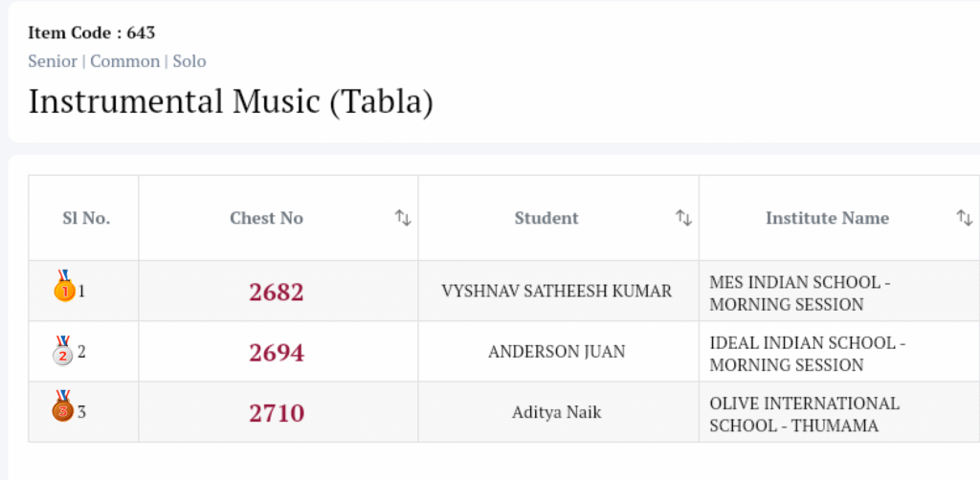980x480 pixels.
Task: Sort table by Student header
Action: tap(546, 218)
